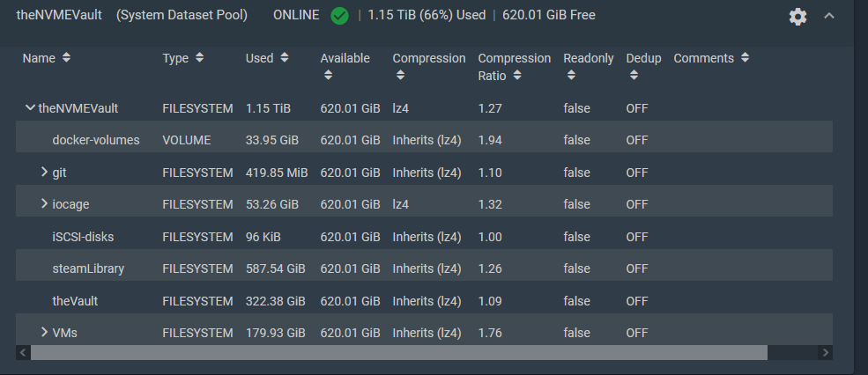868x375 pixels.
Task: Sort by Dedup column sort icon
Action: [634, 76]
